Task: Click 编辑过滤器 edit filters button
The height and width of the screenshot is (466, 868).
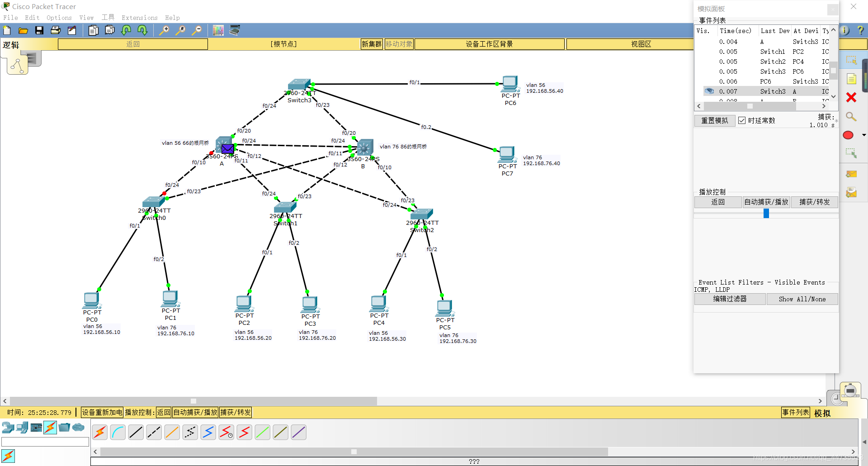Action: point(730,299)
